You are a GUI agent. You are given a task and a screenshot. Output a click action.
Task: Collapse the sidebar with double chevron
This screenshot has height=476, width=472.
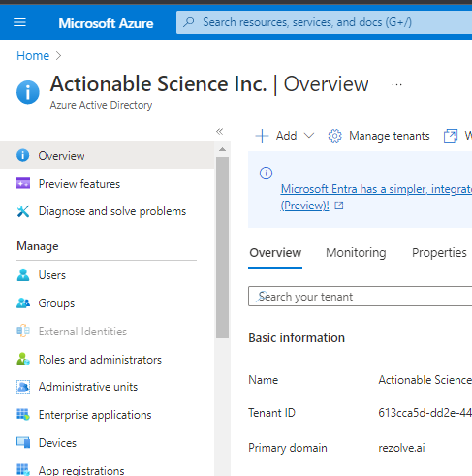pos(219,132)
